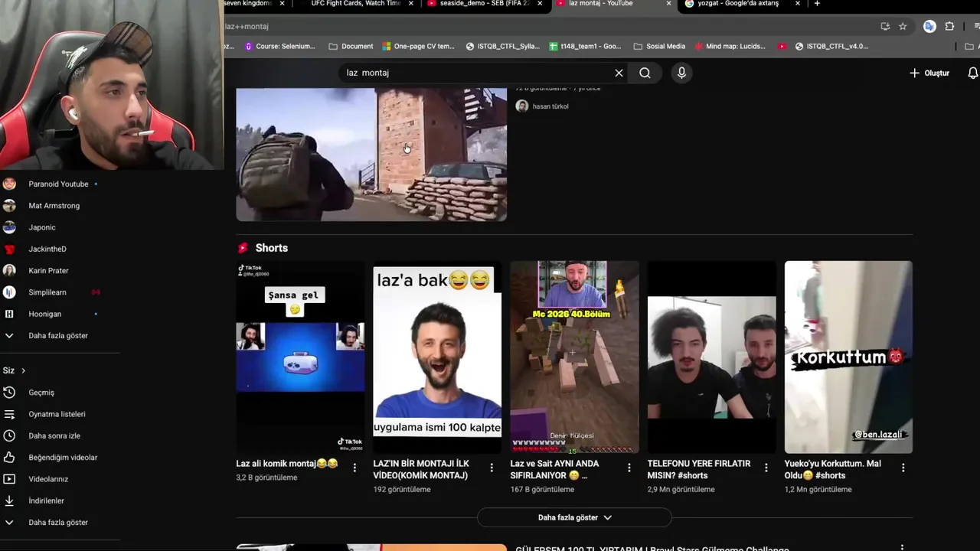Open the ISTQB_CTFL_v4.0 bookmark
The image size is (980, 551).
[831, 46]
